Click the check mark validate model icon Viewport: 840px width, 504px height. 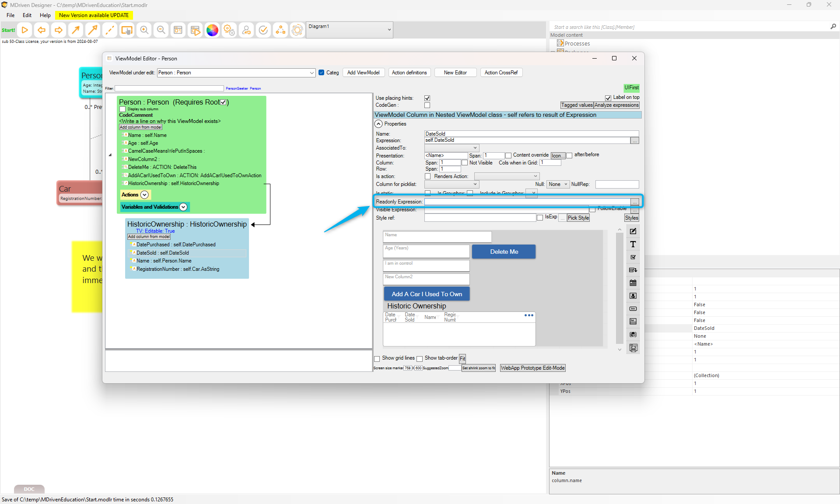pos(263,30)
